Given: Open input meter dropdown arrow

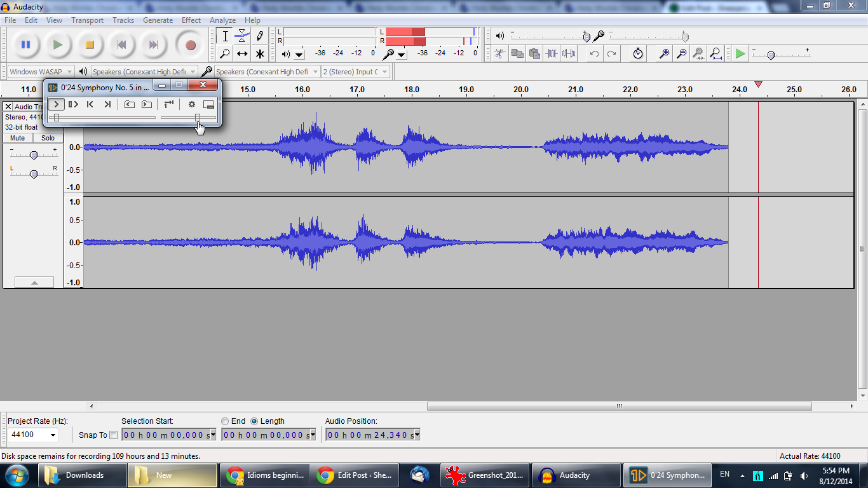Looking at the screenshot, I should (402, 55).
